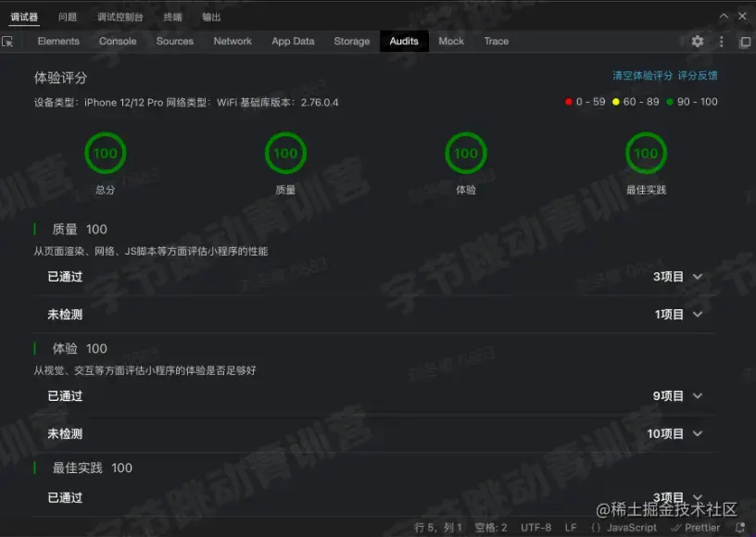Close the debugger panel with X

[742, 16]
